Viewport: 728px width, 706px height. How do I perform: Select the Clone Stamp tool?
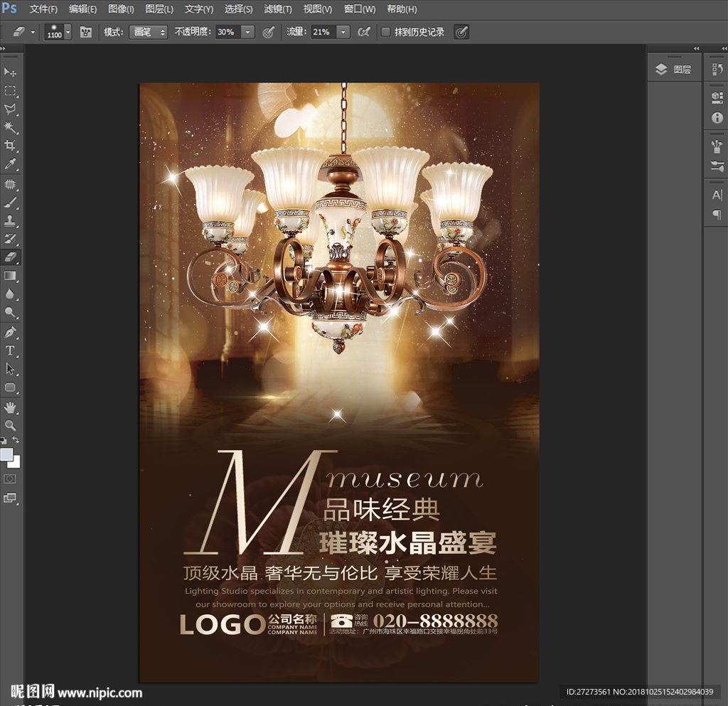(11, 220)
